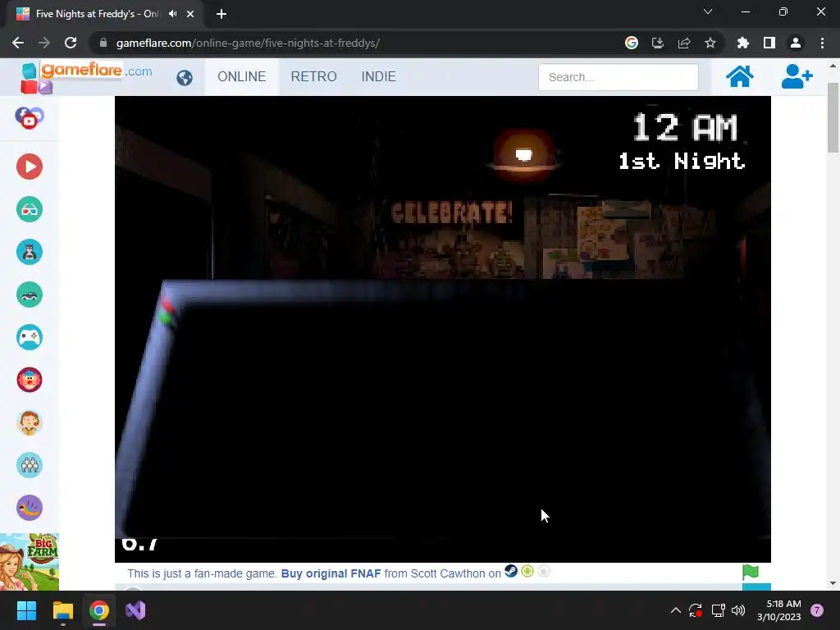Click the 12 AM clock in game

[x=685, y=127]
